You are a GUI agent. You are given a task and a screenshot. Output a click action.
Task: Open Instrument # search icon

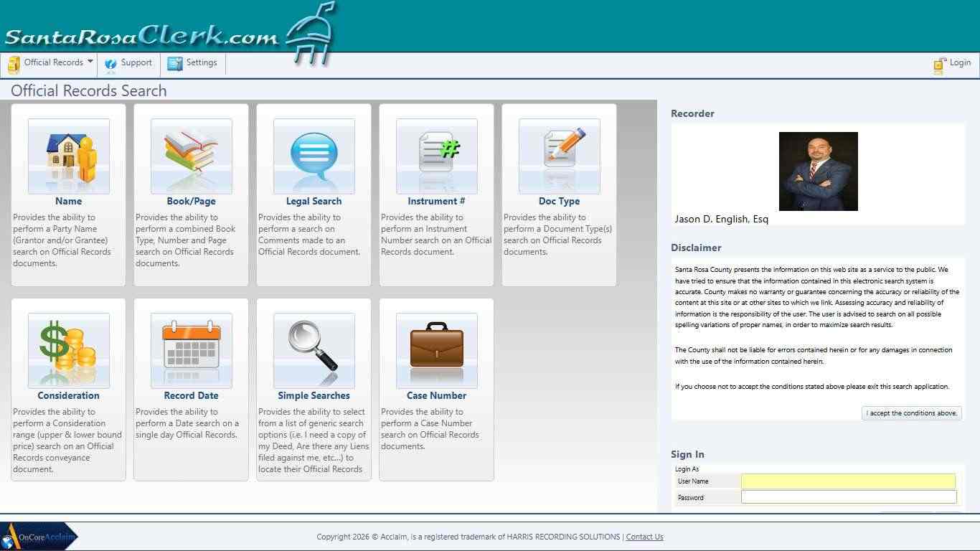coord(436,154)
